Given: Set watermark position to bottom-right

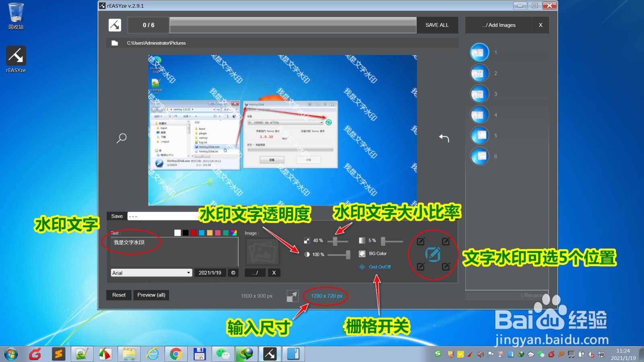Looking at the screenshot, I should tap(446, 266).
